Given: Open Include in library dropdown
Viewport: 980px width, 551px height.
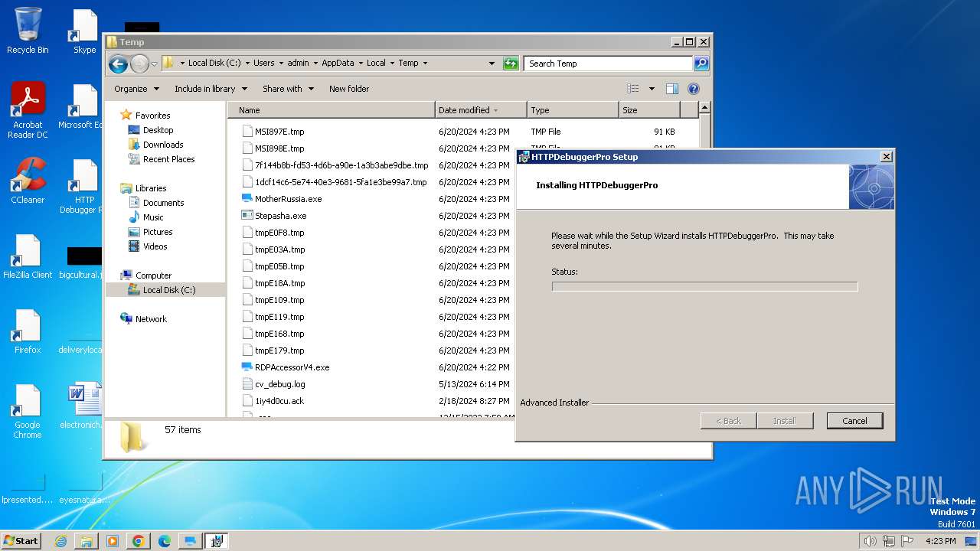Looking at the screenshot, I should [x=211, y=89].
